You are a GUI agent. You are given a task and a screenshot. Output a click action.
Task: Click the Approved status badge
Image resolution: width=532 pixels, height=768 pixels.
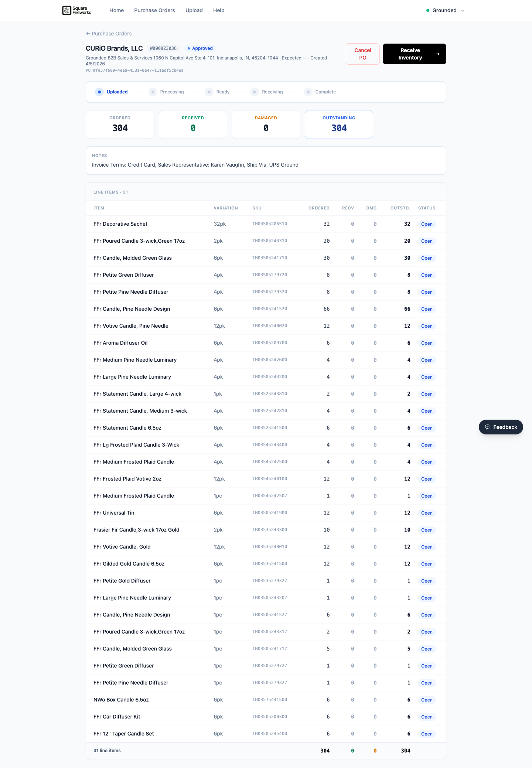click(200, 48)
